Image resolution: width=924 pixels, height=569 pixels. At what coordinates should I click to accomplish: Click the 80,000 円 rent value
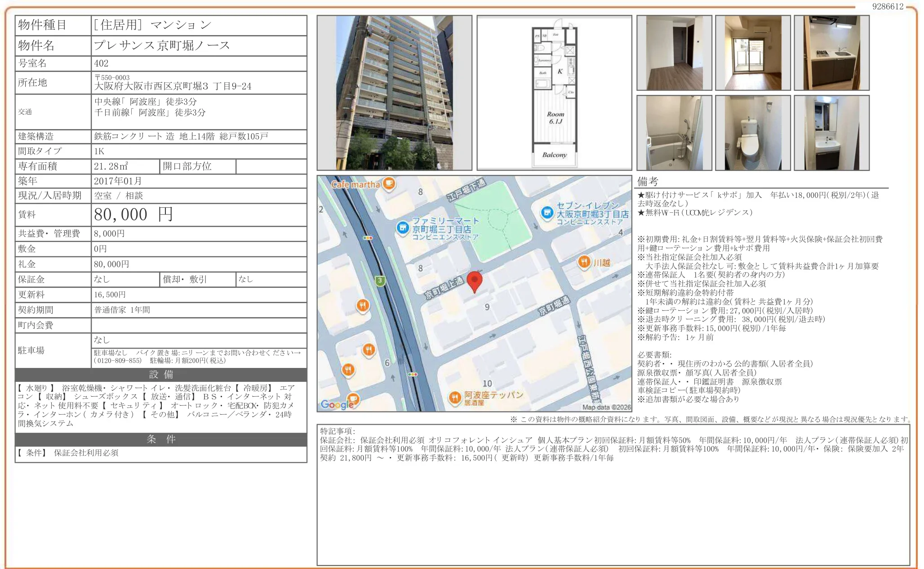point(133,215)
